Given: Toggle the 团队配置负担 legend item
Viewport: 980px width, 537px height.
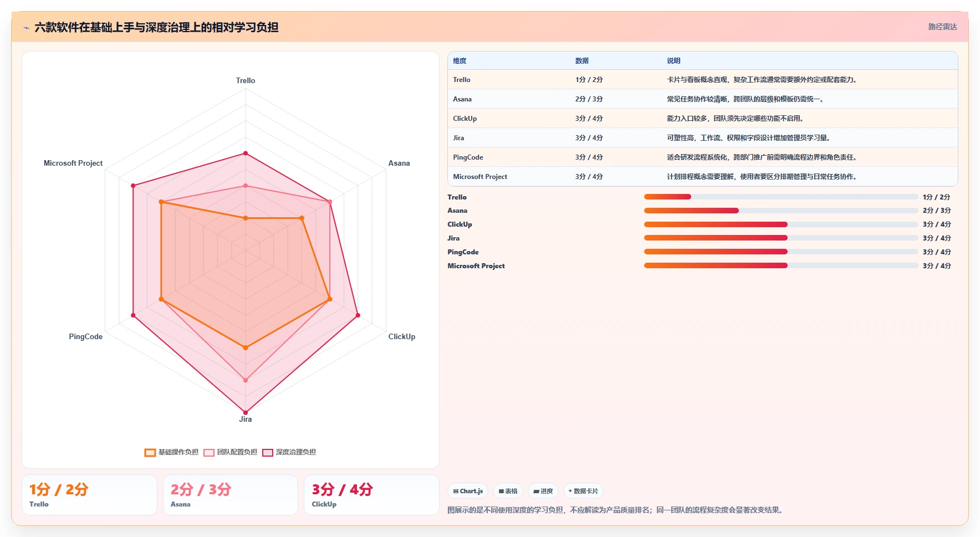Looking at the screenshot, I should tap(230, 452).
